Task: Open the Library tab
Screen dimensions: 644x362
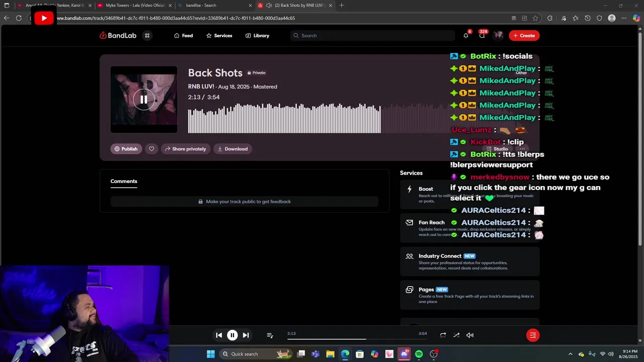Action: [257, 36]
